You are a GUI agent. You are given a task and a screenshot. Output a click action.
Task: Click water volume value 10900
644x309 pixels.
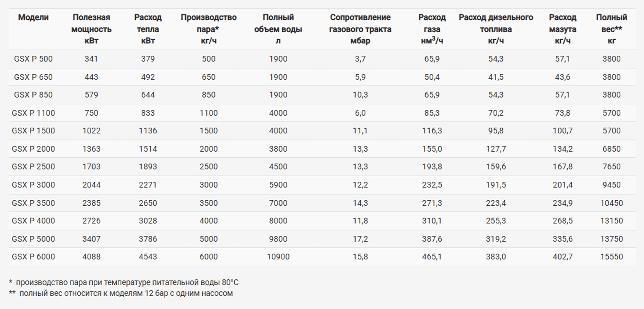pos(278,257)
